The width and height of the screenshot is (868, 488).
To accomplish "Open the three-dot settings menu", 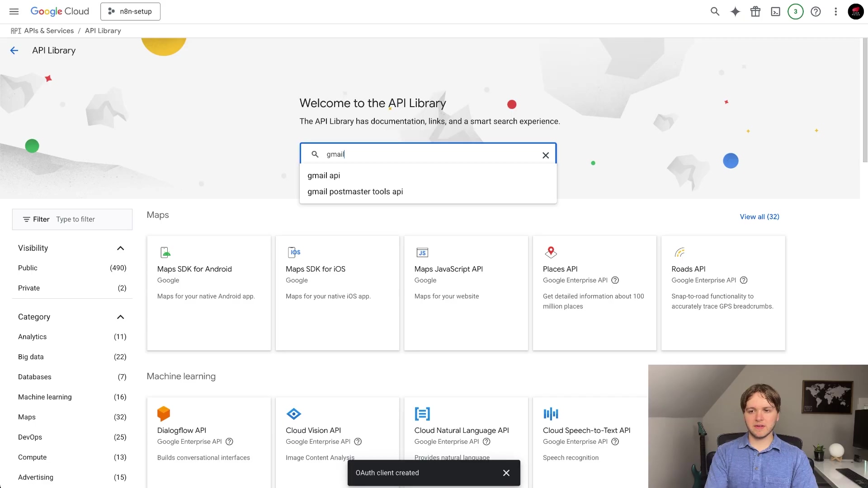I will 835,11.
